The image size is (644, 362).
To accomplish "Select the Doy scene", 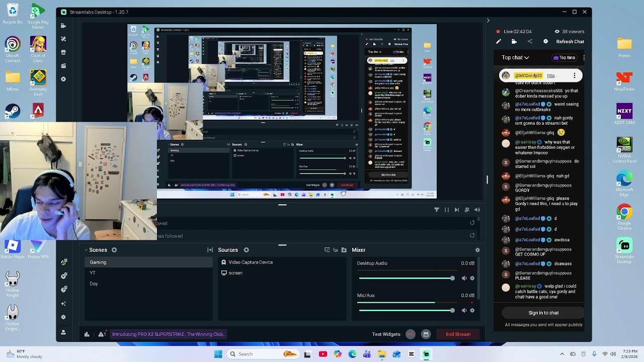I will point(149,284).
